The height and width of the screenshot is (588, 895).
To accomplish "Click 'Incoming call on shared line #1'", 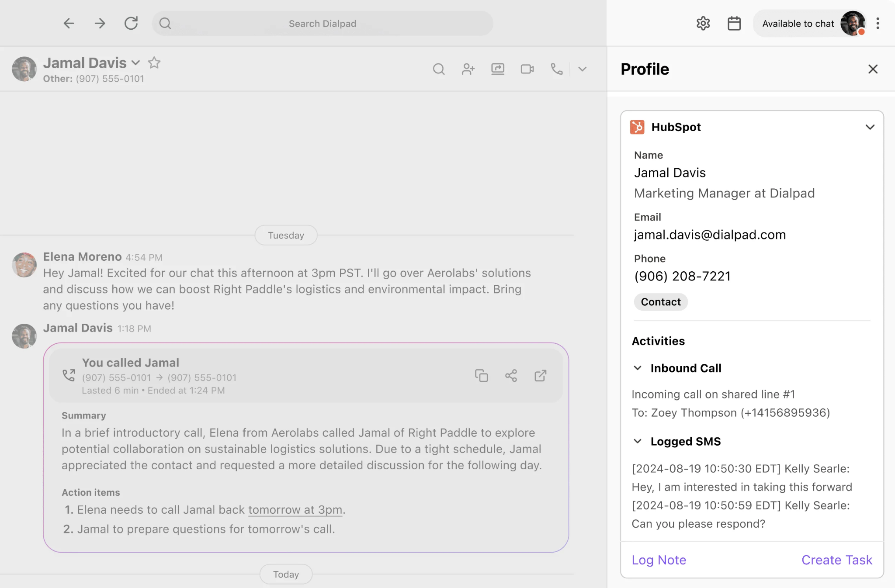I will 713,394.
